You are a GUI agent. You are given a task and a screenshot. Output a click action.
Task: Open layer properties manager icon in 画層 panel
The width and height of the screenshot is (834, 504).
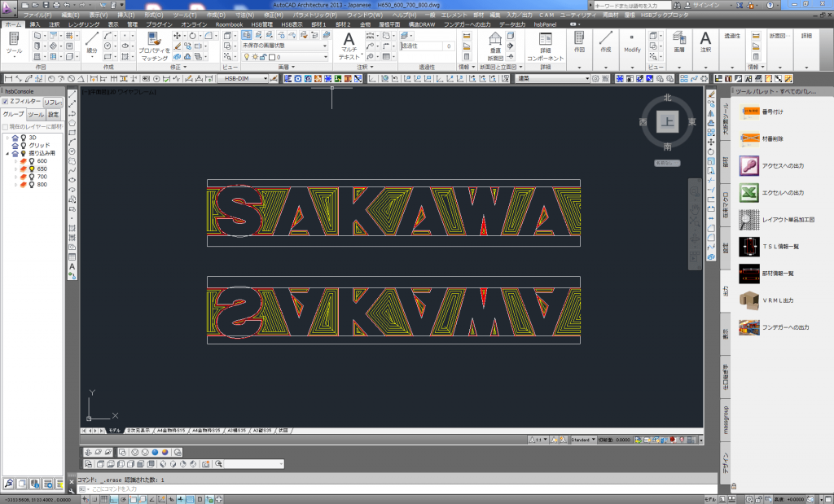pyautogui.click(x=246, y=35)
